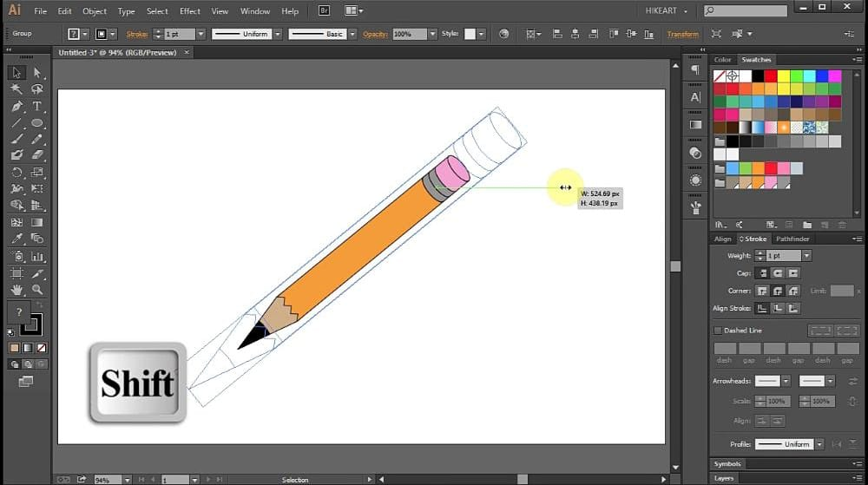The height and width of the screenshot is (485, 868).
Task: Click the orange Opacity label link
Action: [x=375, y=35]
